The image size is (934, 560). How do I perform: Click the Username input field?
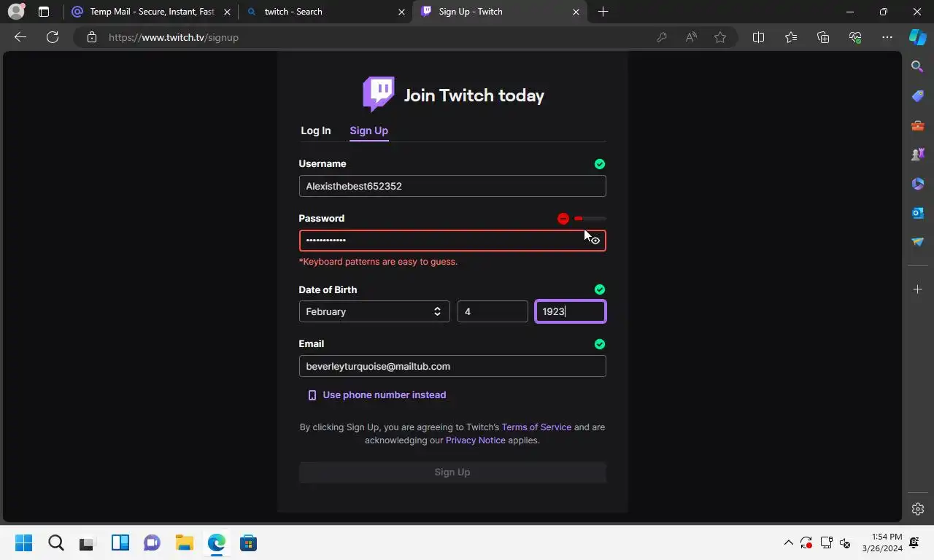pyautogui.click(x=452, y=186)
